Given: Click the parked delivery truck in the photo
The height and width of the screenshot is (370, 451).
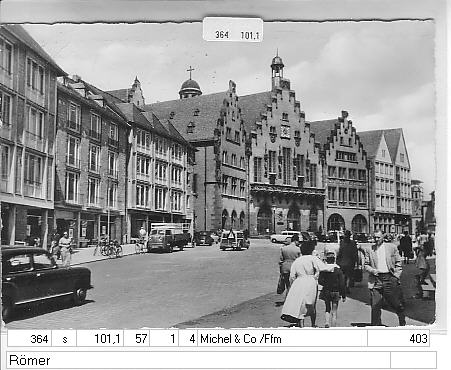Looking at the screenshot, I should tap(167, 237).
